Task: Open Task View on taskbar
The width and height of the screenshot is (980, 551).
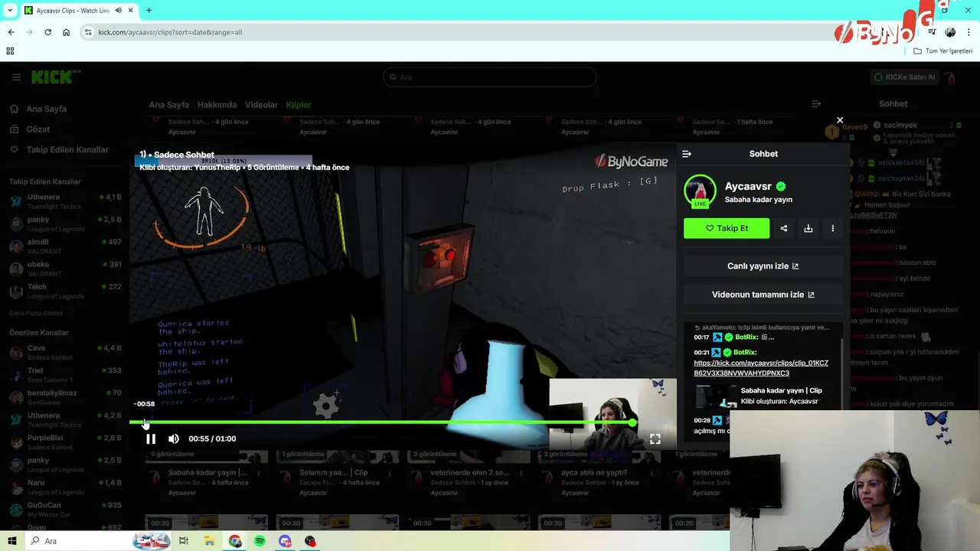Action: coord(184,541)
